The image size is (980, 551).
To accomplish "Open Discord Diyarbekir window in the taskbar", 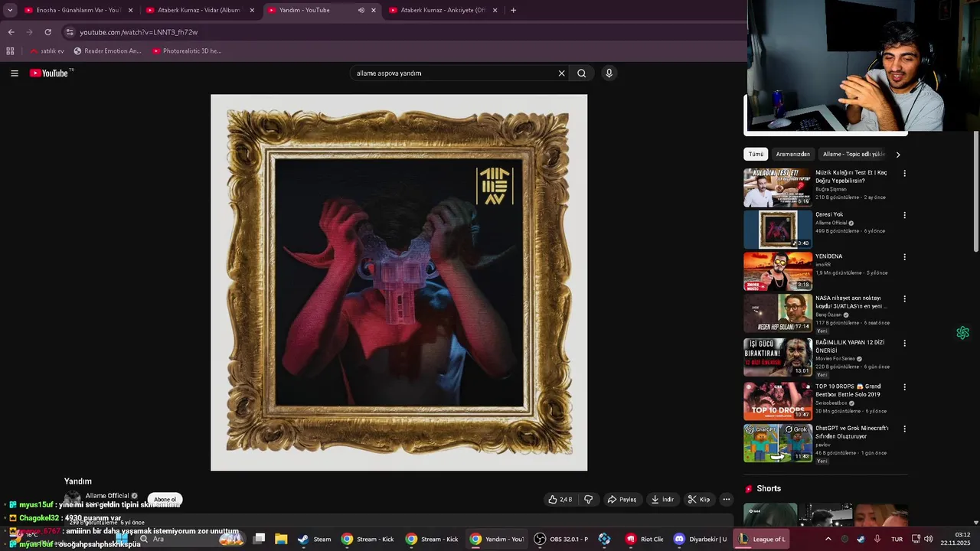I will tap(699, 539).
